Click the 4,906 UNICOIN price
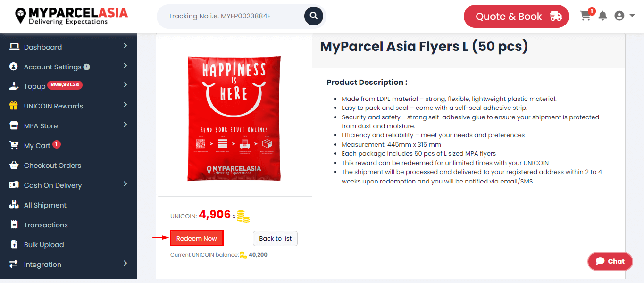 coord(215,215)
